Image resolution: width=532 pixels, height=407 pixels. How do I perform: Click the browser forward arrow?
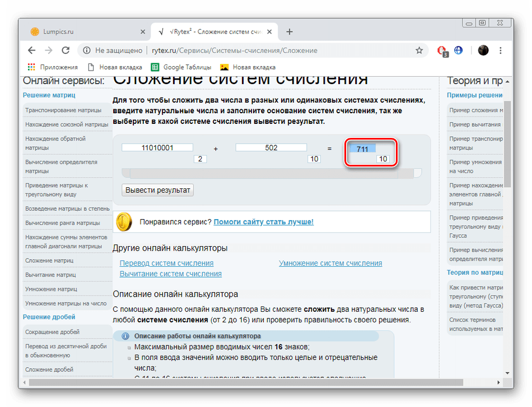pos(49,50)
